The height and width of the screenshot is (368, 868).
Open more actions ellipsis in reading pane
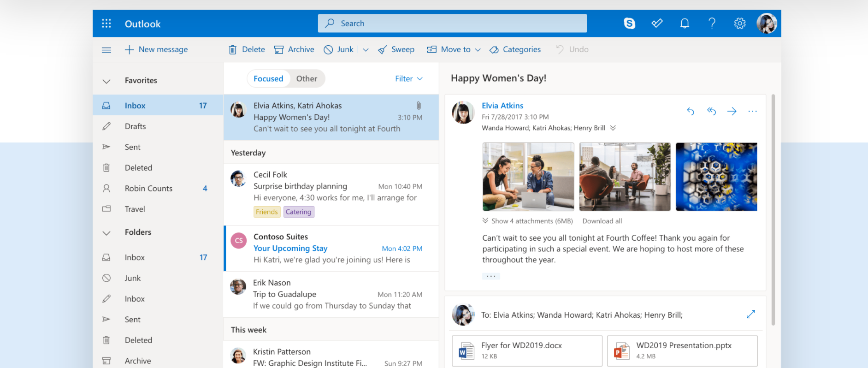[752, 111]
